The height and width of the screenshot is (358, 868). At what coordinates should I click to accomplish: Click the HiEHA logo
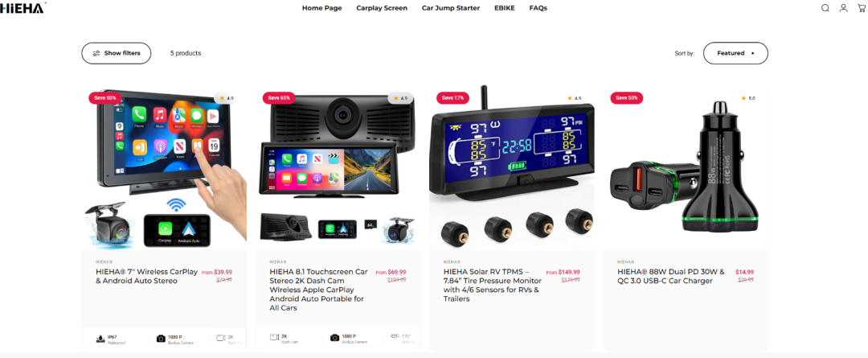click(23, 7)
